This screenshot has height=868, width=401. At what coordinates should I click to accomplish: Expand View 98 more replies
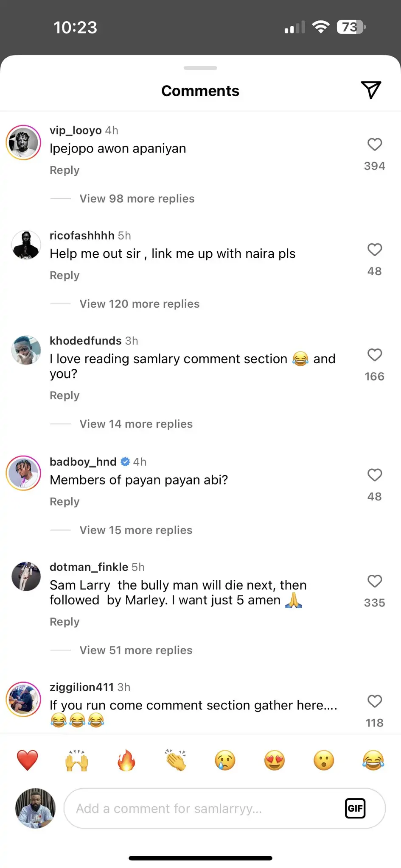click(137, 199)
